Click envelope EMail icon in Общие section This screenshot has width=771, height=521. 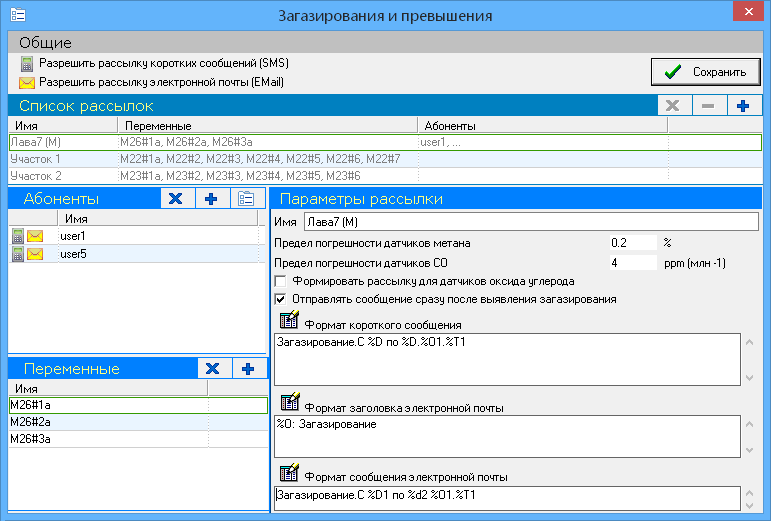(x=27, y=83)
